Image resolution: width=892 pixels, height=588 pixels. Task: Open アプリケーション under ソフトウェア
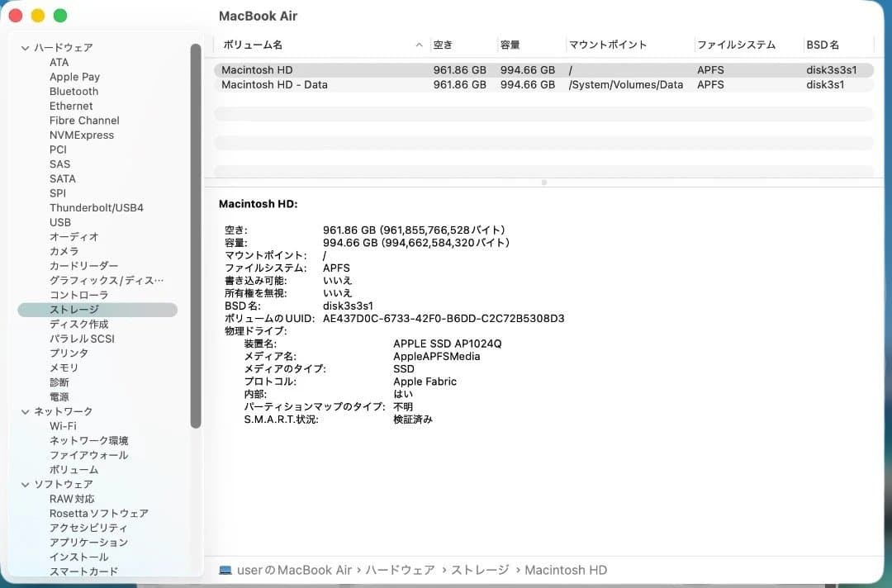point(90,542)
